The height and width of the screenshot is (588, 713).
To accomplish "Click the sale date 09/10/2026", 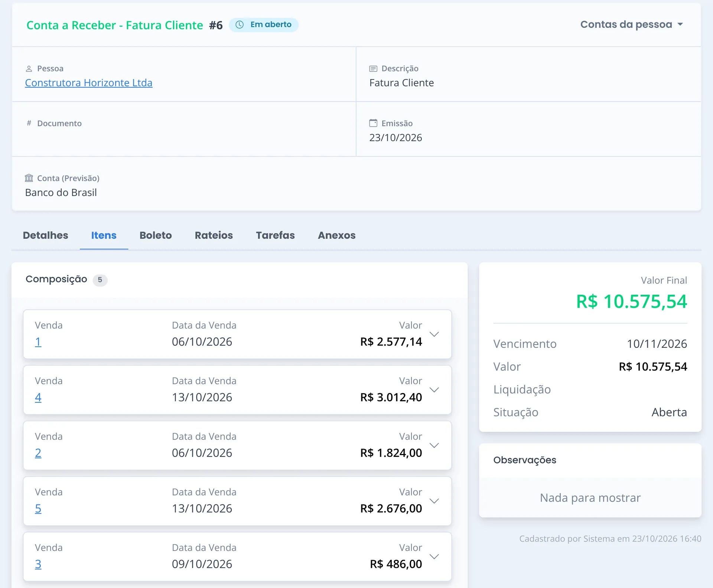I will click(x=202, y=564).
